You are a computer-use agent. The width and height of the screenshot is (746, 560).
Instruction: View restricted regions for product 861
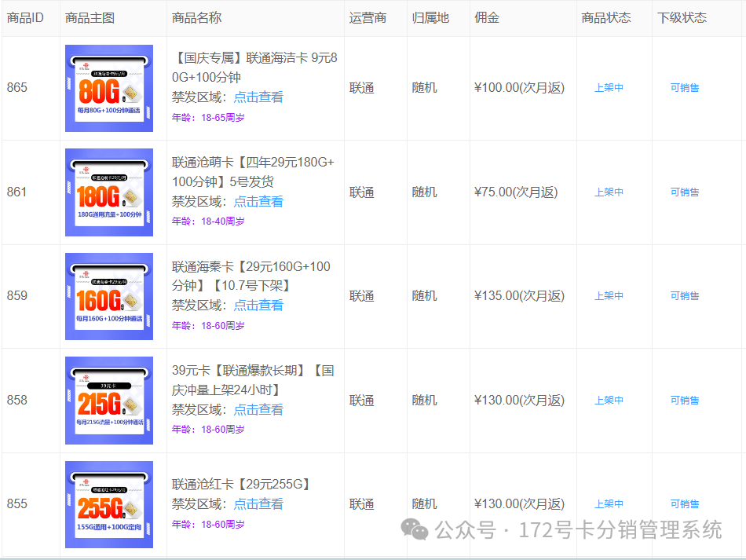[x=258, y=202]
